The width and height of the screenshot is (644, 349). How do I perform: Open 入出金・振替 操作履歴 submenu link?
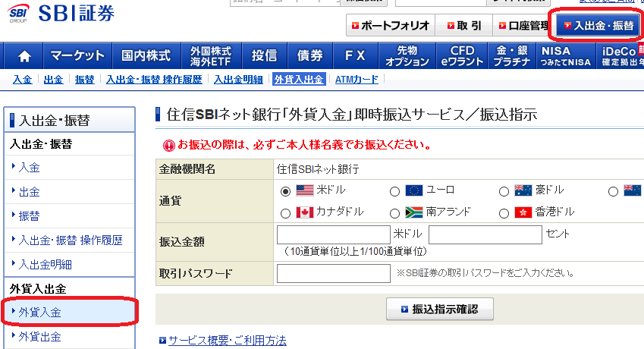[x=154, y=79]
